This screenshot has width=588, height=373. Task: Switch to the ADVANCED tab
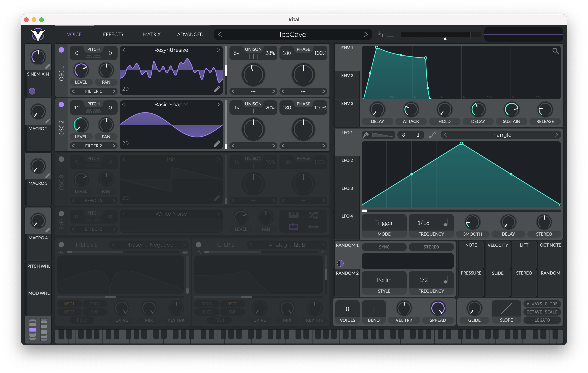click(190, 34)
